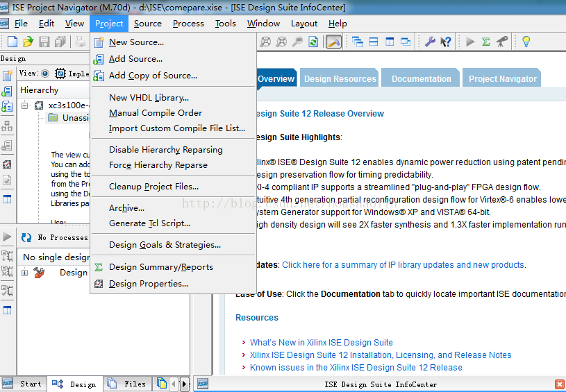Open the Edit menu
Image resolution: width=566 pixels, height=392 pixels.
47,24
